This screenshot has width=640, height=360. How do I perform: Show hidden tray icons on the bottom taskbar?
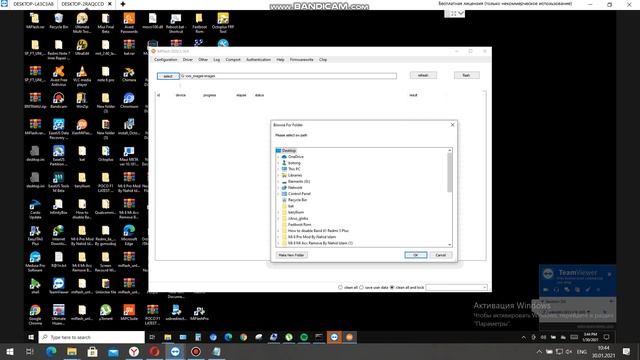pos(539,351)
